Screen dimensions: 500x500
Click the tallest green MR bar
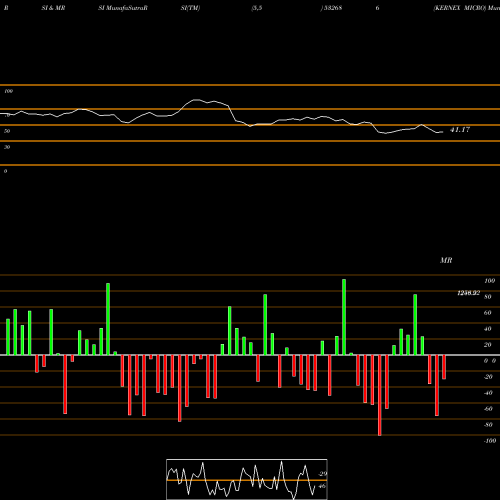344,317
